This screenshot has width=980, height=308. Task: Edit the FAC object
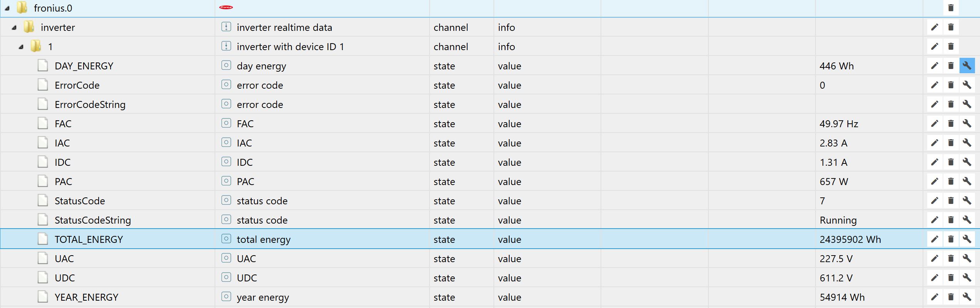click(935, 123)
